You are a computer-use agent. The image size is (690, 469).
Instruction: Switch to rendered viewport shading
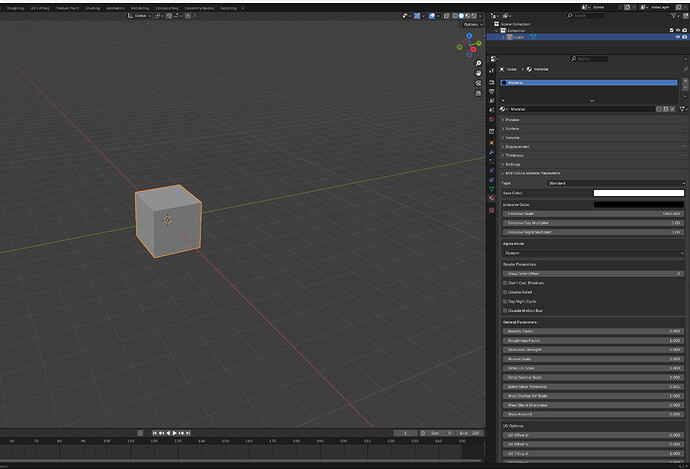coord(473,16)
